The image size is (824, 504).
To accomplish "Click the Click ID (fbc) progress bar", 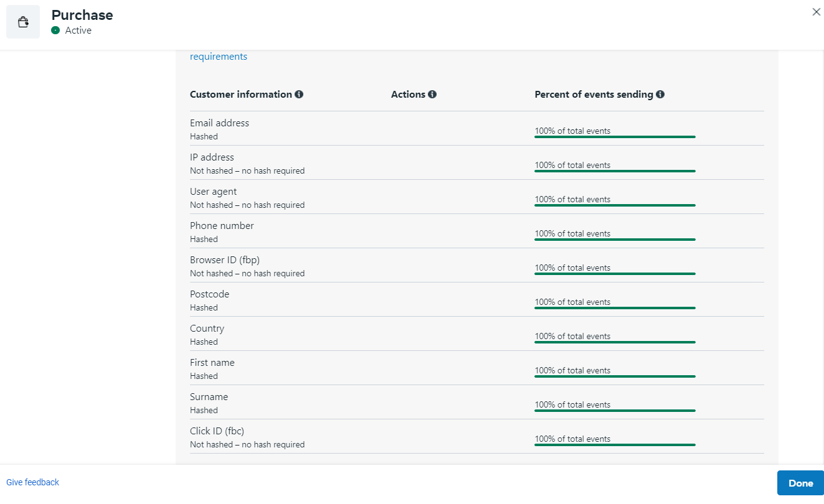I will click(x=614, y=444).
